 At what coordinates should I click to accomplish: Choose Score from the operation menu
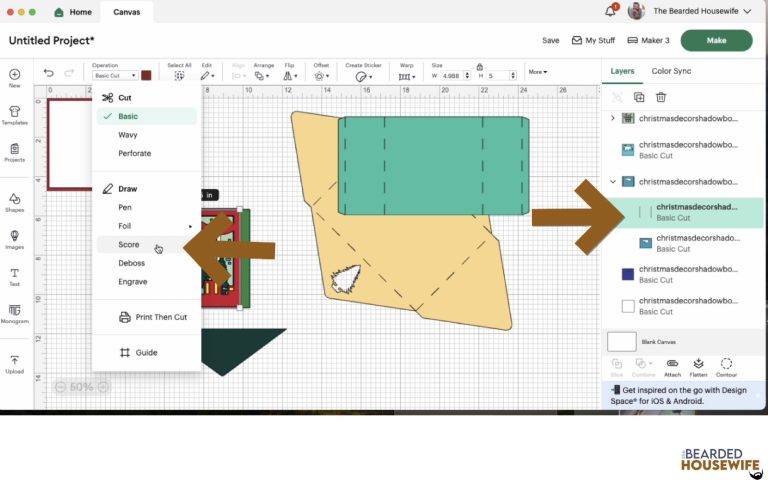(x=129, y=244)
